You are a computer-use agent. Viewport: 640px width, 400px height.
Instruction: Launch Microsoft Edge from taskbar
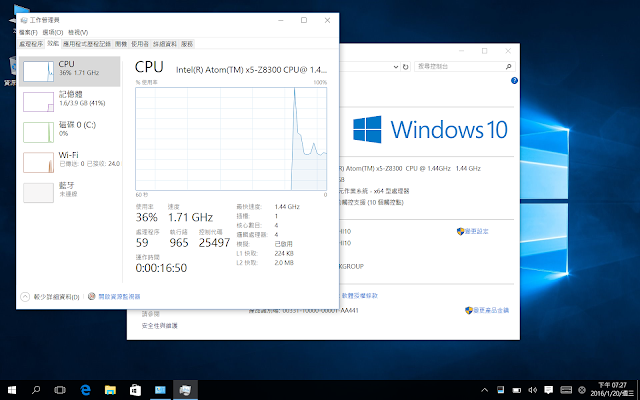click(85, 390)
